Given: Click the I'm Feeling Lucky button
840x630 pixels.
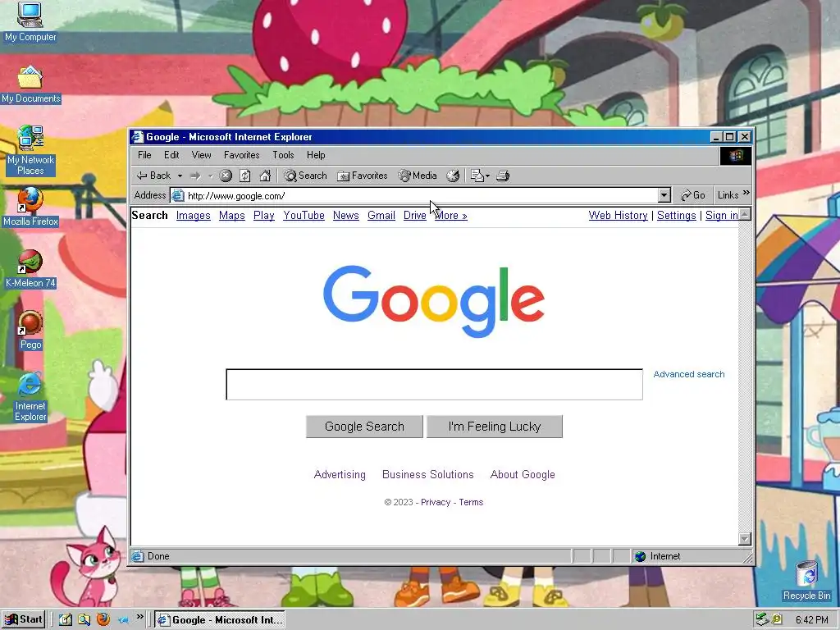Looking at the screenshot, I should coord(495,427).
